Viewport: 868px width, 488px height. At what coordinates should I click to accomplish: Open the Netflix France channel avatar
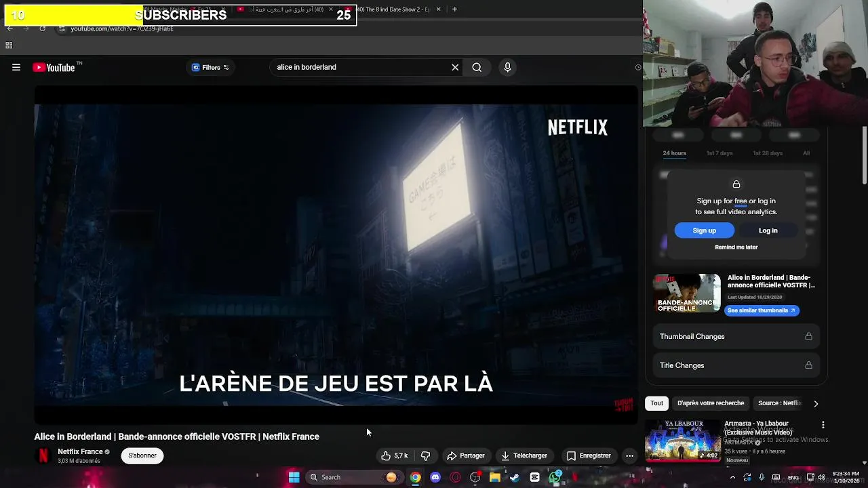click(x=43, y=455)
